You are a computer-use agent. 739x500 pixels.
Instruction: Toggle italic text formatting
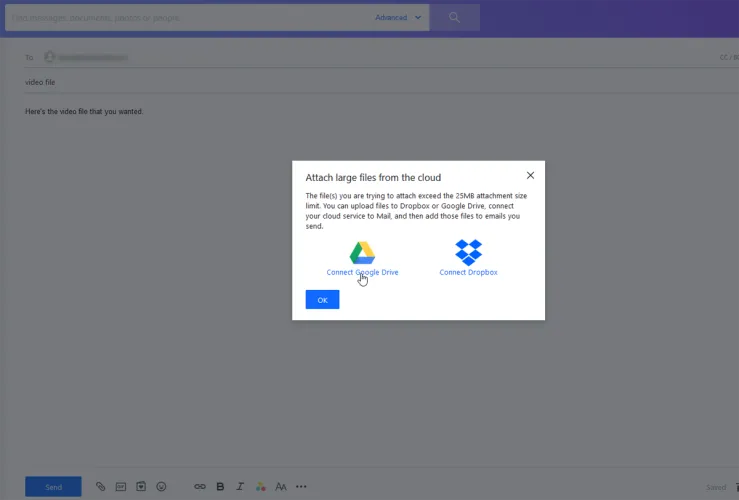240,487
